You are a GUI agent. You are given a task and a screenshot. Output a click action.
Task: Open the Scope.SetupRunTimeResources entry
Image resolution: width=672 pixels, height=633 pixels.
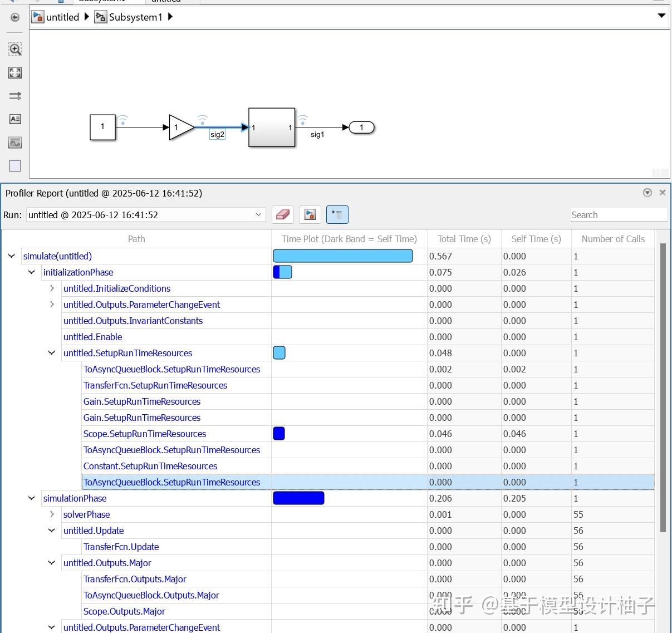pos(144,434)
